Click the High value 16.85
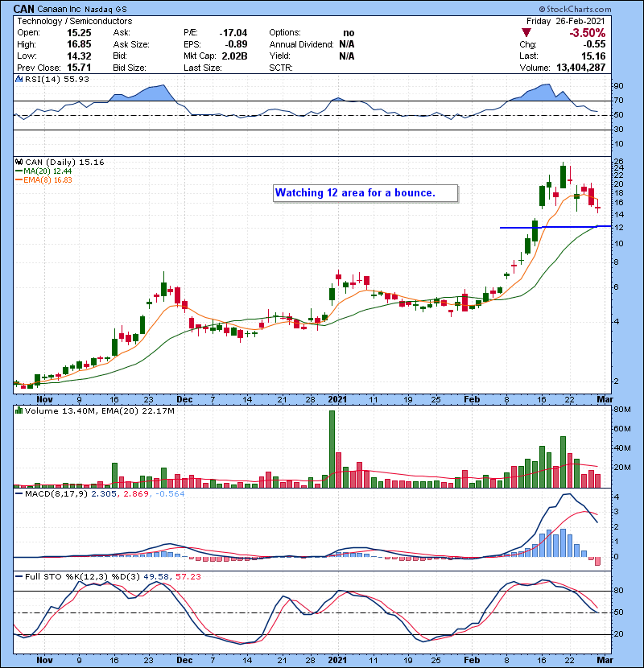 [x=79, y=44]
